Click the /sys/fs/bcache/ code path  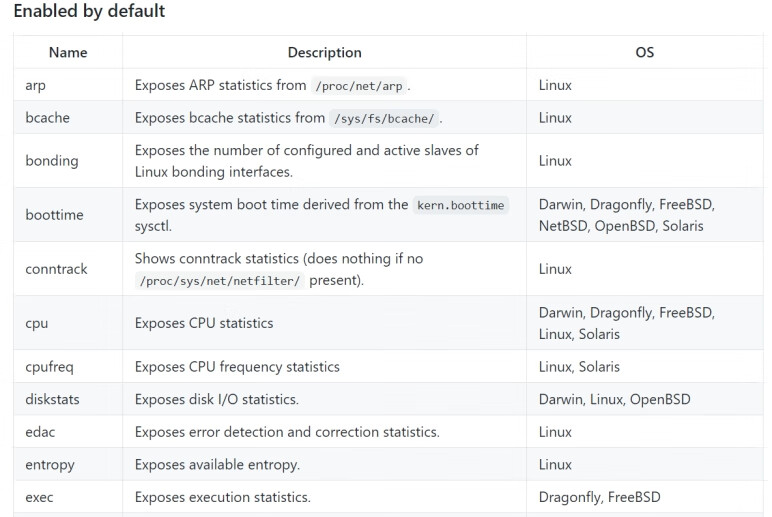pos(384,119)
